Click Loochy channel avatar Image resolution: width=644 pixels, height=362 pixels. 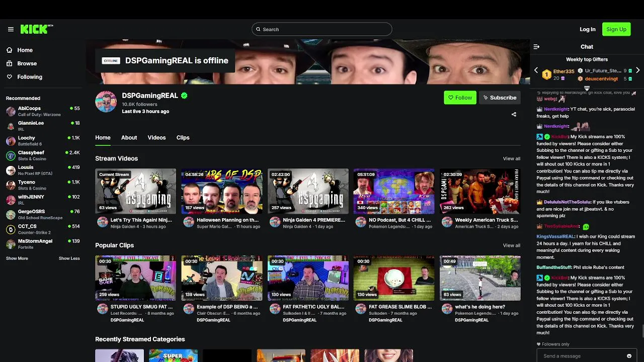pos(11,141)
